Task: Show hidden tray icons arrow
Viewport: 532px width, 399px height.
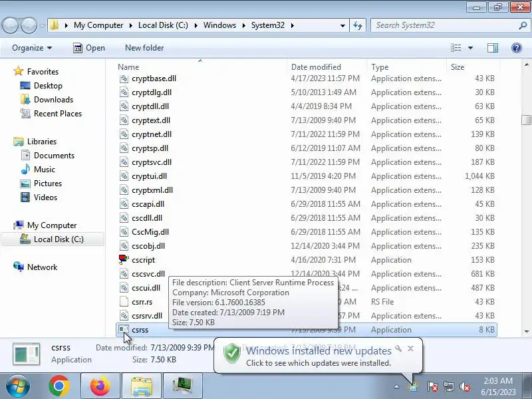Action: click(396, 386)
